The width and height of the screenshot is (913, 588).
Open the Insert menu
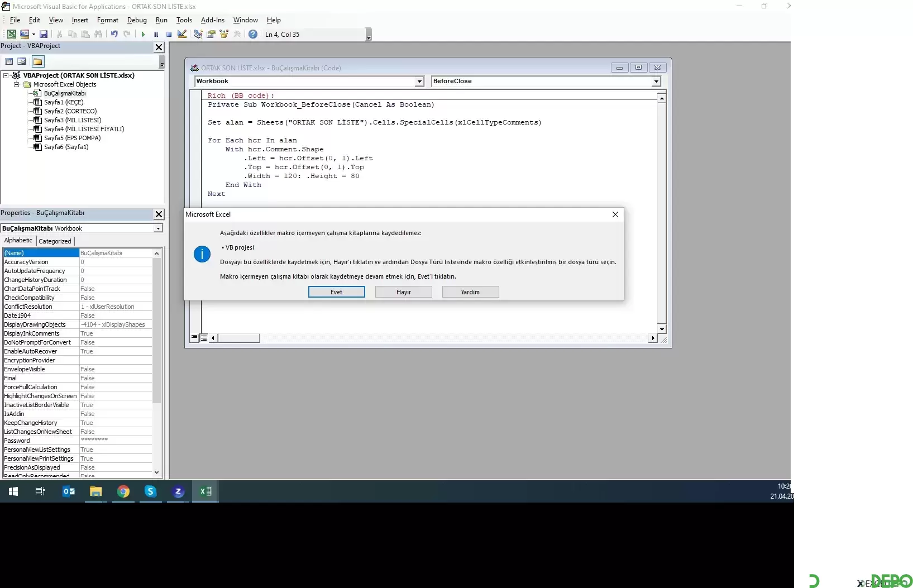click(x=80, y=20)
